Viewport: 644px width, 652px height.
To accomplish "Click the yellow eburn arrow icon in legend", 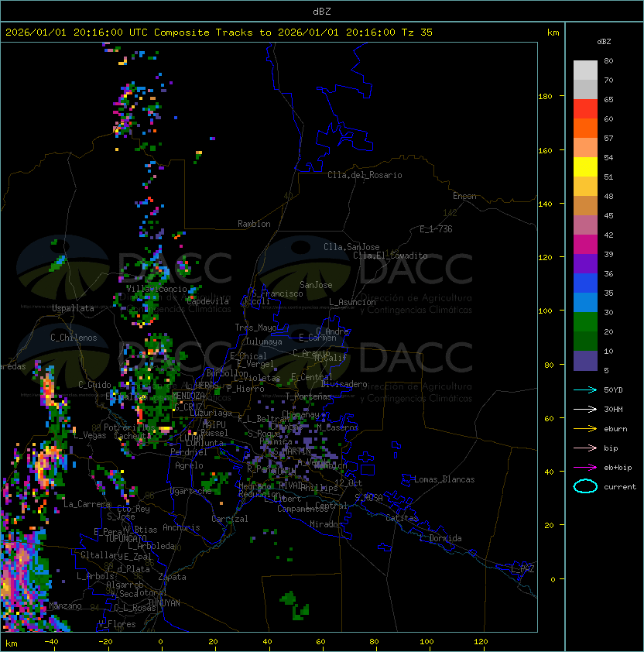I will [585, 428].
